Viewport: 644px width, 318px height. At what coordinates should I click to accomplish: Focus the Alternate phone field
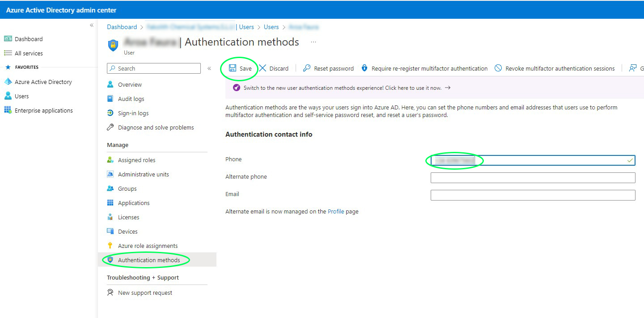pos(533,178)
